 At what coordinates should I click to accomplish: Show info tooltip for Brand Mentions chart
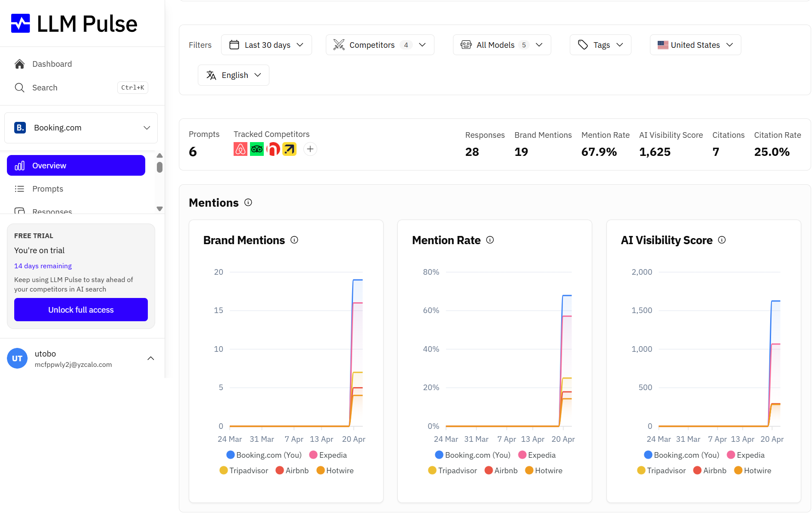click(294, 240)
